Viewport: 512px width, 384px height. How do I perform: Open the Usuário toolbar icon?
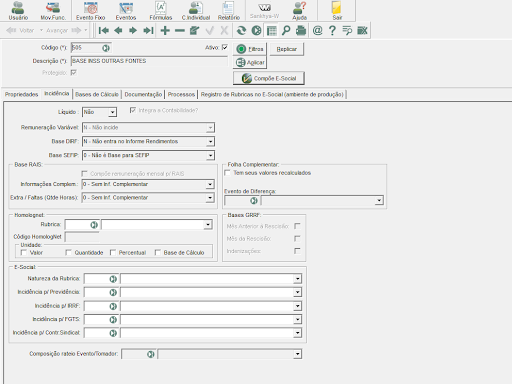click(18, 11)
